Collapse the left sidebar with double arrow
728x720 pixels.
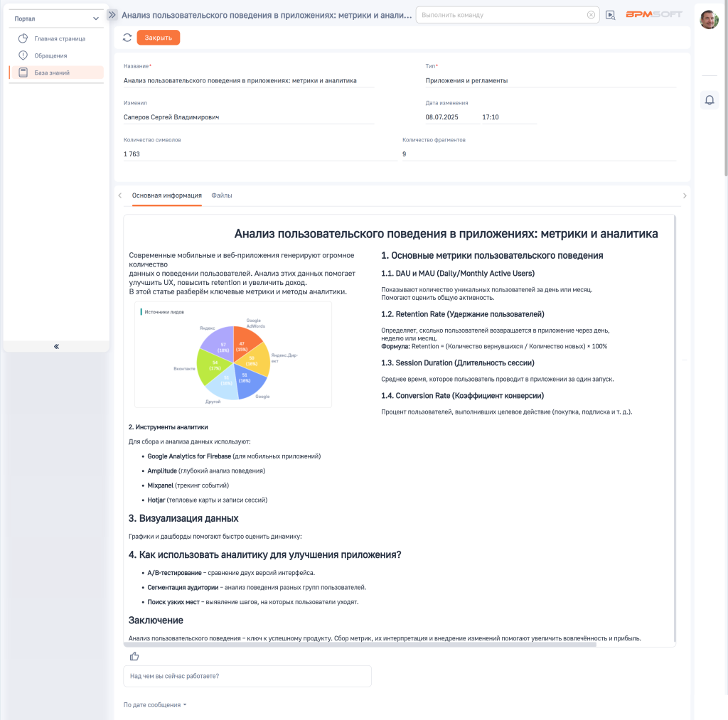pos(56,346)
